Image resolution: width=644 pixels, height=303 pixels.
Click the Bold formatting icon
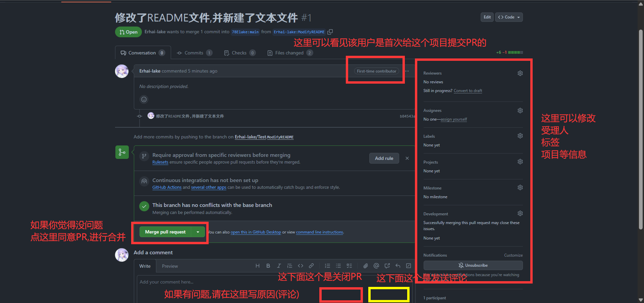268,266
